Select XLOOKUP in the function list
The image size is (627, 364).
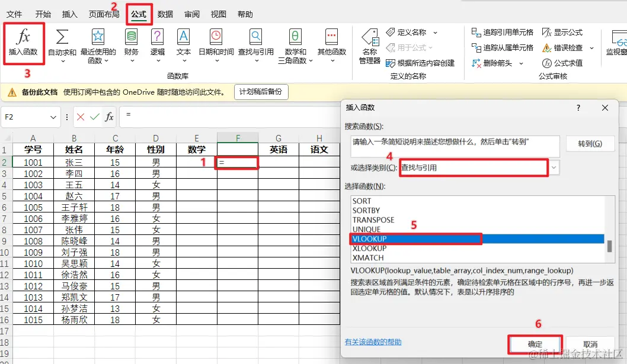pos(478,248)
